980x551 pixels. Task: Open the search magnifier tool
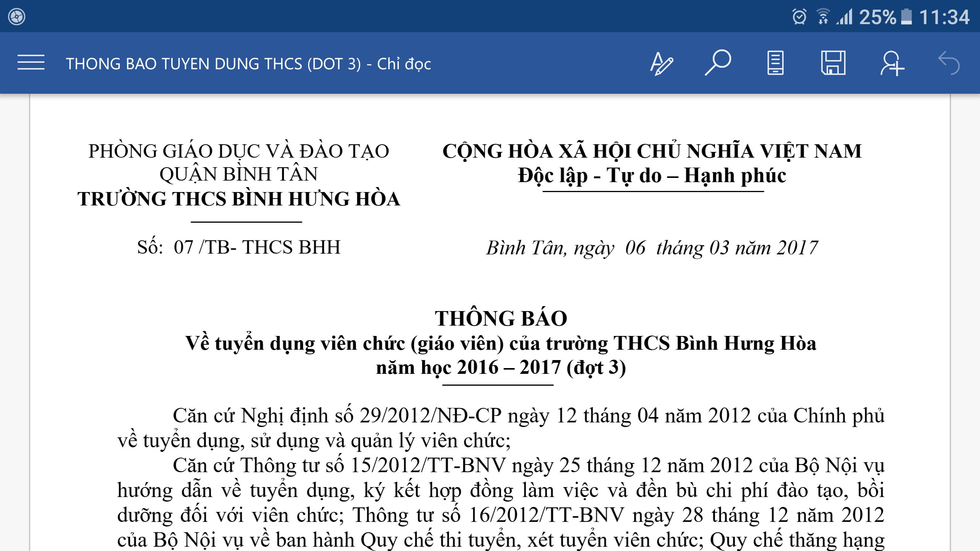pos(718,63)
